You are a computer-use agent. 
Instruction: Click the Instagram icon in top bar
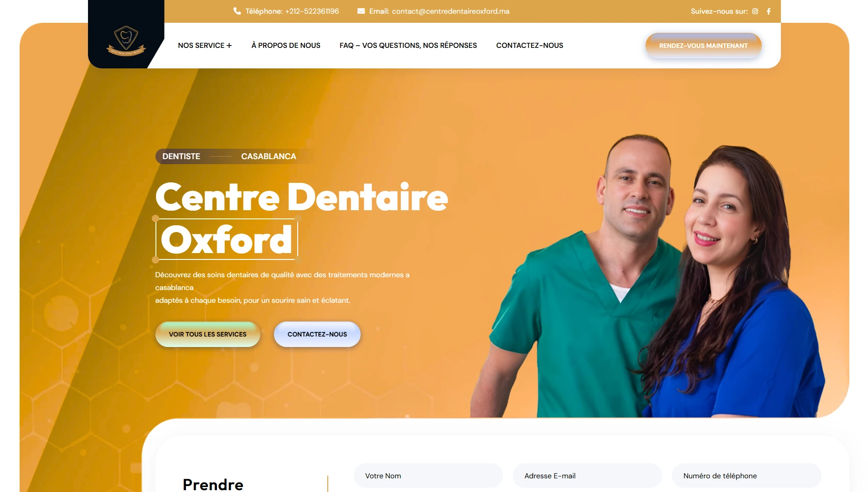tap(755, 11)
